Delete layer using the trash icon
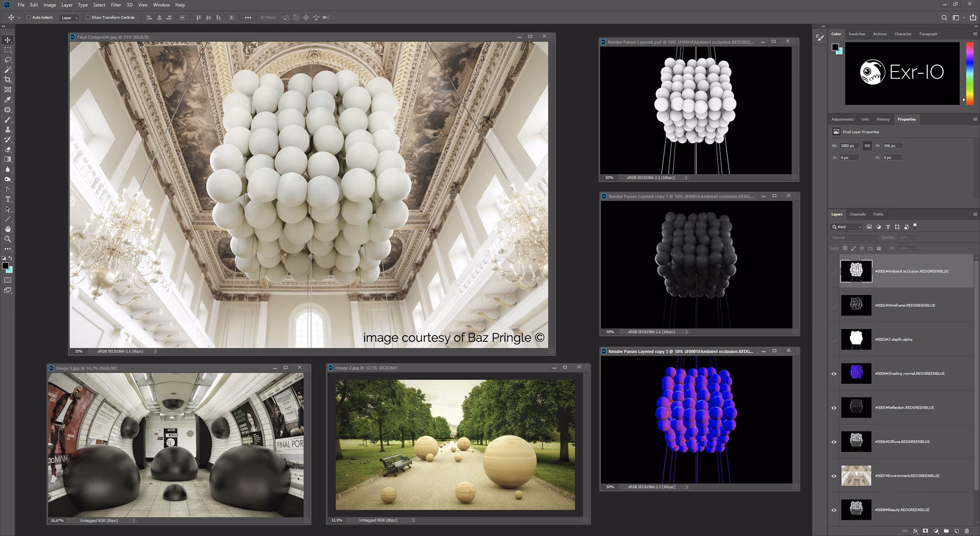The image size is (980, 536). coord(966,531)
